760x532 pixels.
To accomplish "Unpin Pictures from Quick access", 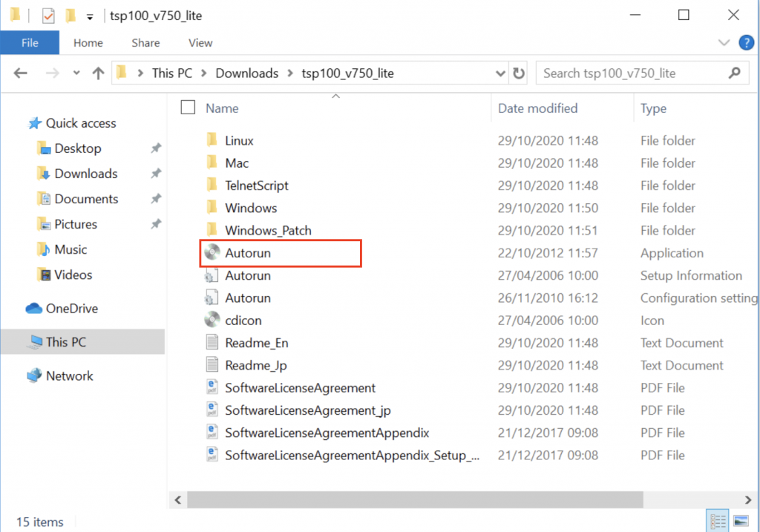I will pyautogui.click(x=156, y=223).
